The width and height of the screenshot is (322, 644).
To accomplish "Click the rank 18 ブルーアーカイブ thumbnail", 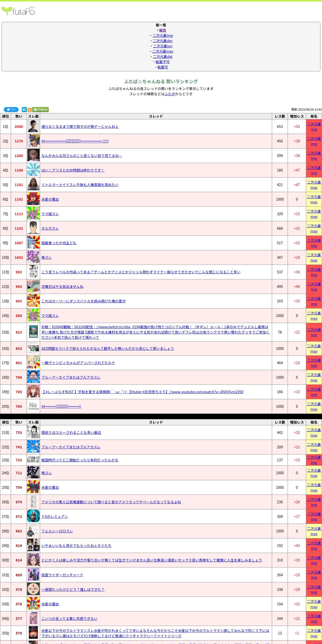I will [x=33, y=377].
